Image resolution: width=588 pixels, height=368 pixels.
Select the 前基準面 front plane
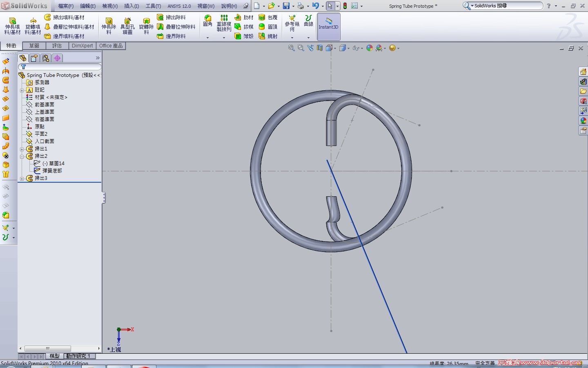(45, 105)
